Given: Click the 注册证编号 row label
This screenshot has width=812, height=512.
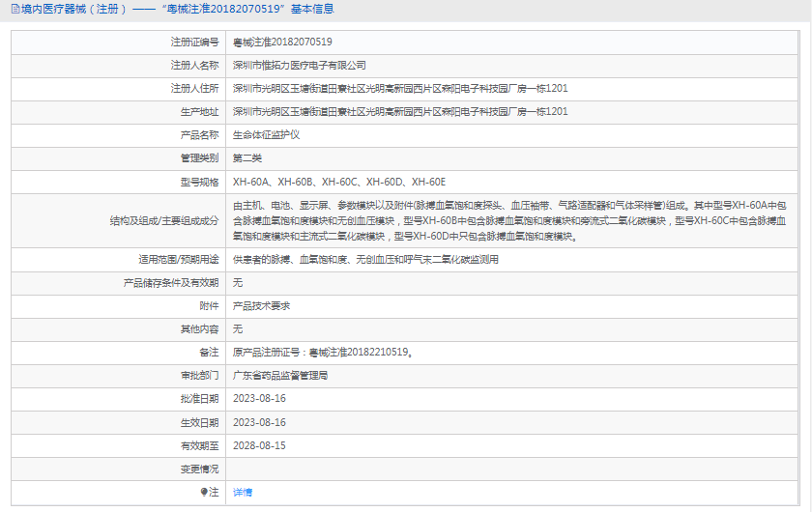Looking at the screenshot, I should (x=194, y=42).
